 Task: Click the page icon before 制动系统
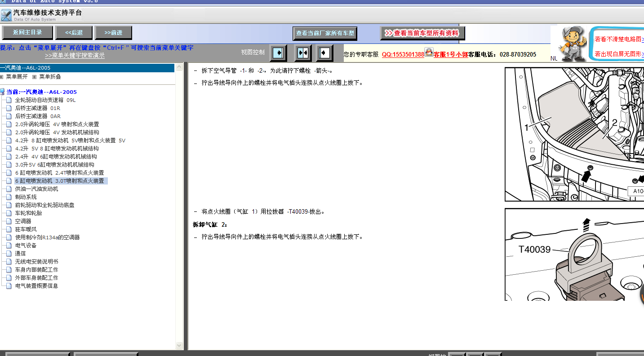[9, 197]
